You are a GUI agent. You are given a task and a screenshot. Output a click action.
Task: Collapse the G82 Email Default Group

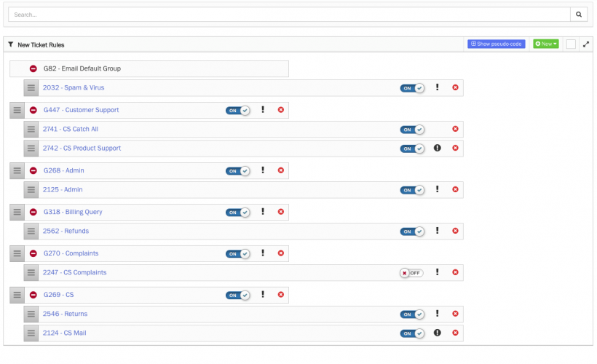33,68
